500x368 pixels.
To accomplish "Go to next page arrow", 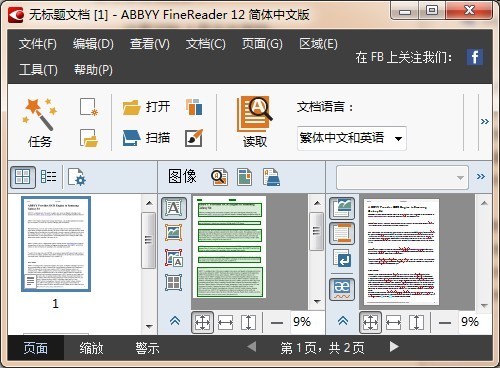I will (394, 347).
